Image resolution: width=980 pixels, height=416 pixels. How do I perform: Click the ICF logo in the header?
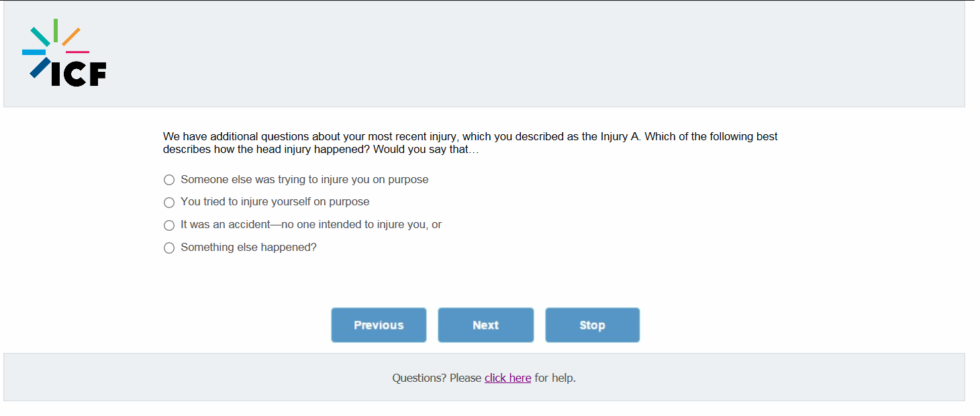coord(64,54)
